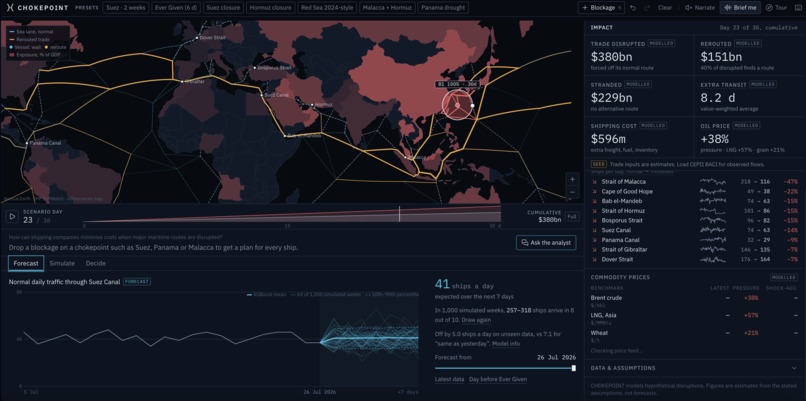
Task: Switch to the Decide tab
Action: [x=96, y=263]
